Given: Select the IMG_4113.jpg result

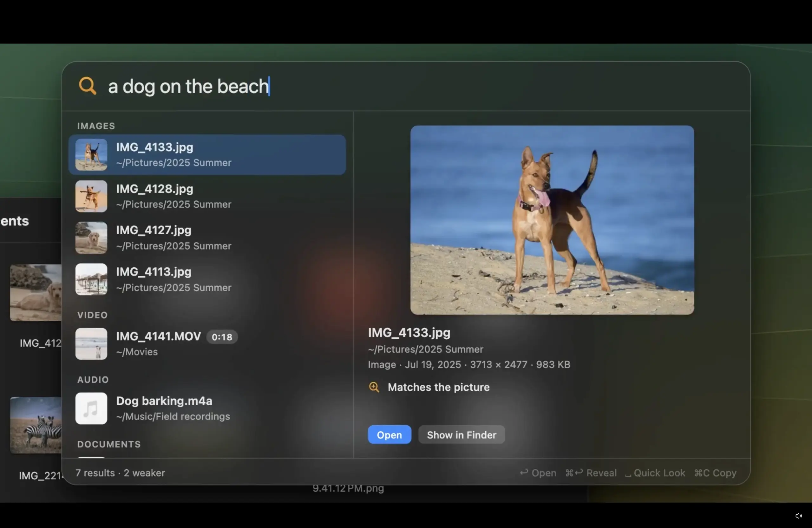Looking at the screenshot, I should tap(207, 280).
